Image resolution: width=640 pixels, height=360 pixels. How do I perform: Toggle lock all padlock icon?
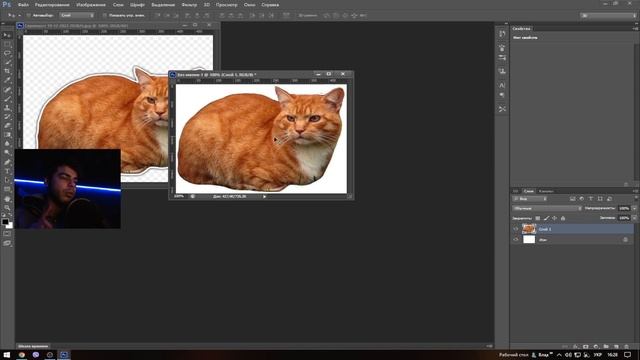point(563,218)
